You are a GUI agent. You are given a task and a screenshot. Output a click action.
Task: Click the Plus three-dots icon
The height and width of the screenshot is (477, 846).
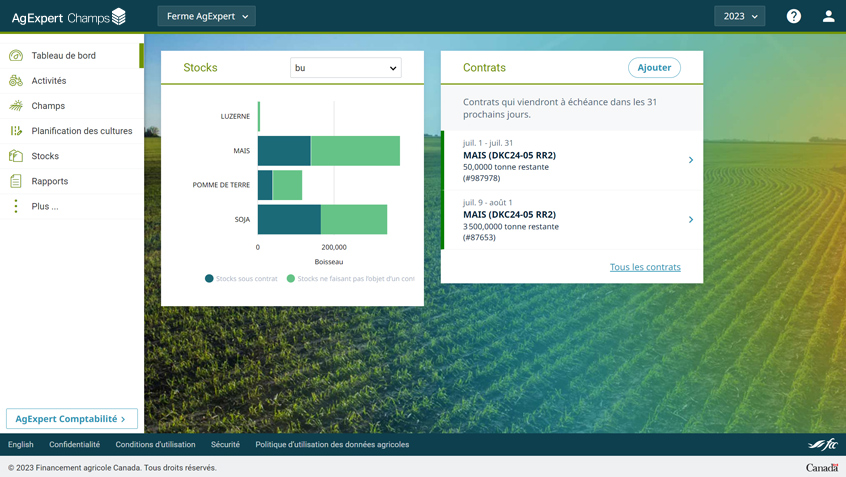click(x=16, y=206)
